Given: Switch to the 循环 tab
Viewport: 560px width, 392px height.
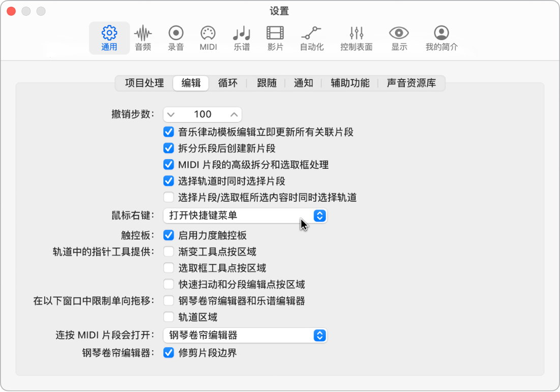Looking at the screenshot, I should [x=228, y=83].
